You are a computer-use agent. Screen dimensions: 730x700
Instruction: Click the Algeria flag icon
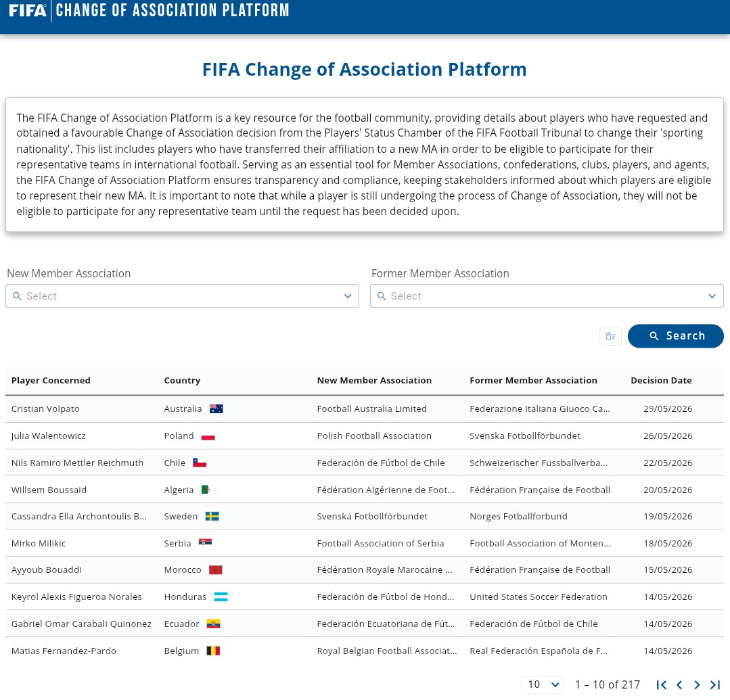[205, 490]
